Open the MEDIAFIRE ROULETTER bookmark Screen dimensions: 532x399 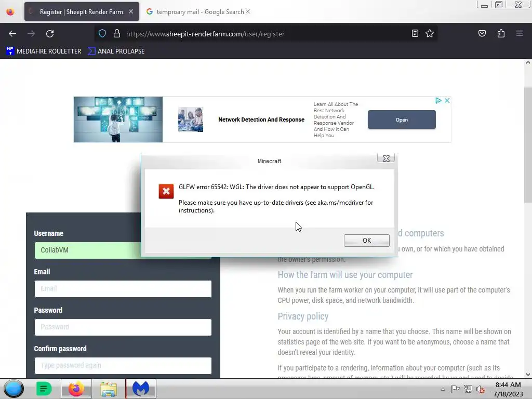44,51
